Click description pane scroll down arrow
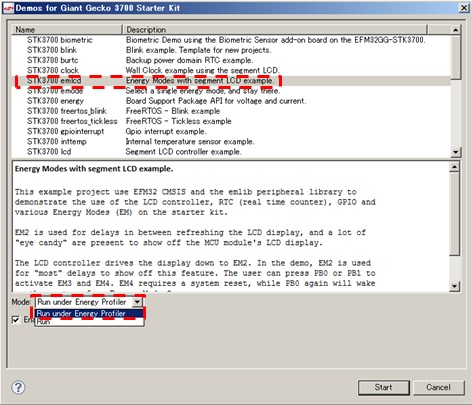This screenshot has height=405, width=472. [454, 286]
